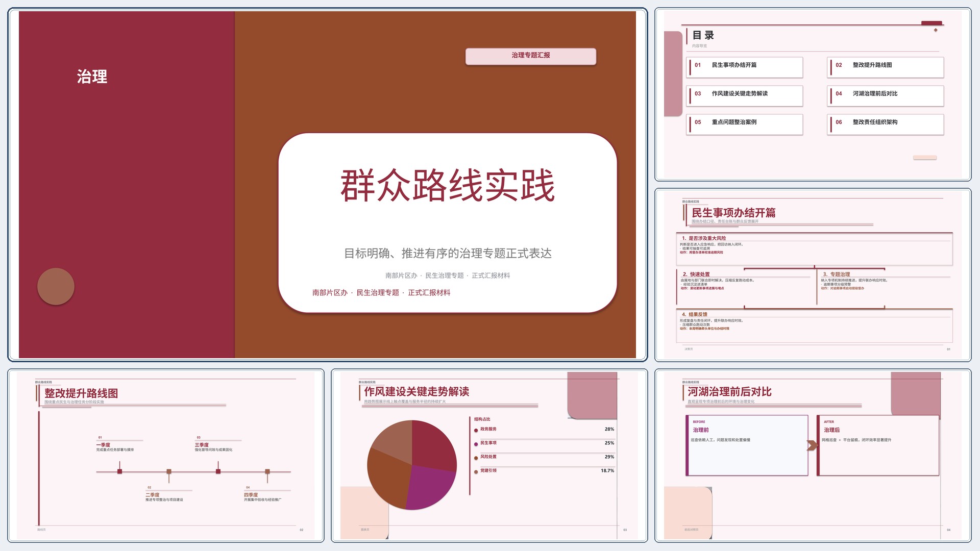The width and height of the screenshot is (980, 551).
Task: Select the 党建引领 18.7% legend row
Action: point(544,471)
